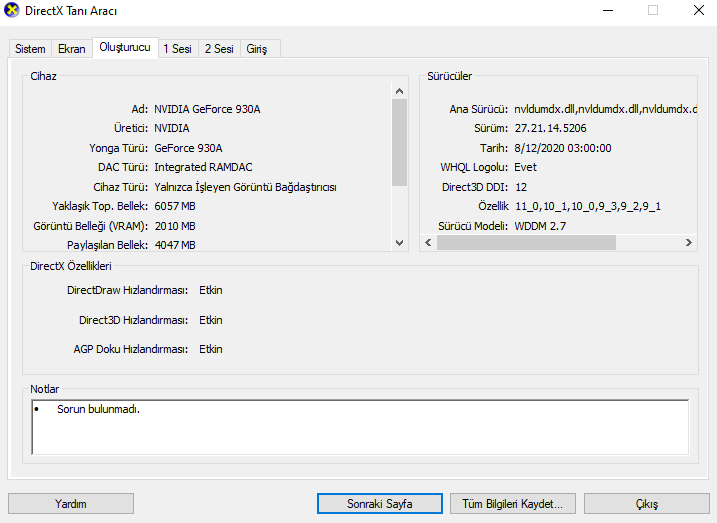Click Sürücüler panel scroll right arrow
The width and height of the screenshot is (717, 523).
pos(689,242)
